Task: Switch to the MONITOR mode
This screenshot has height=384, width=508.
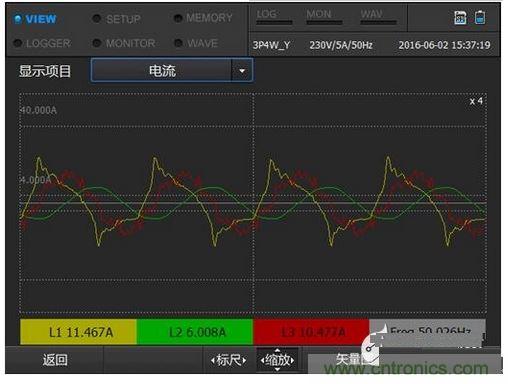Action: pyautogui.click(x=124, y=43)
